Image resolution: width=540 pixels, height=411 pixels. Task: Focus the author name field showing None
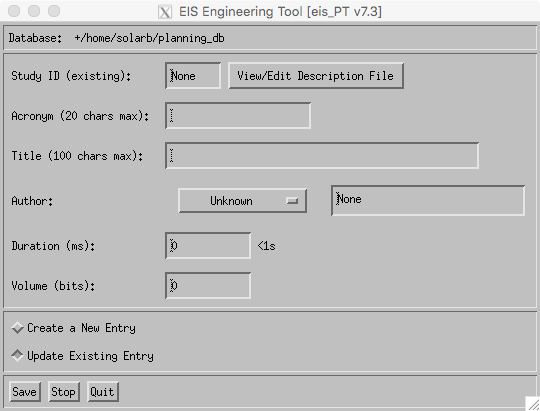(428, 201)
